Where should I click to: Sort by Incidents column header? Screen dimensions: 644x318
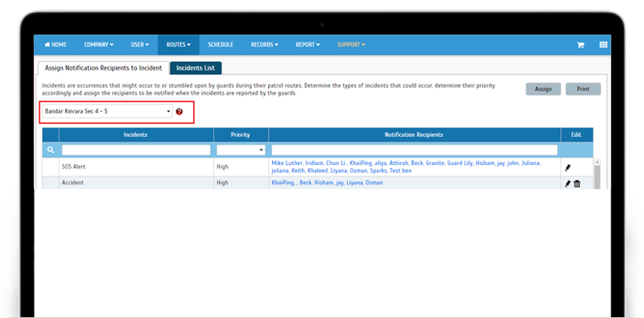pyautogui.click(x=136, y=134)
